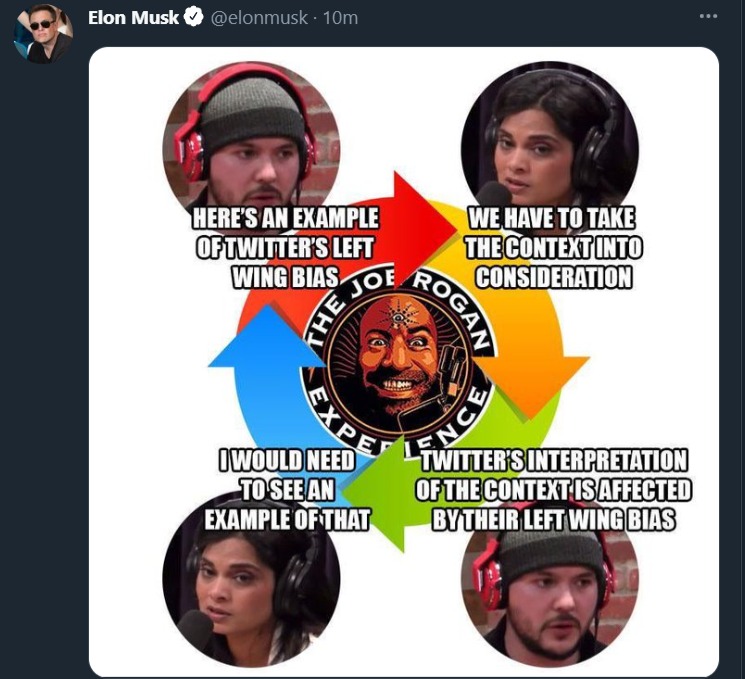Open the Elon Musk display name link
745x679 pixels.
coord(134,18)
